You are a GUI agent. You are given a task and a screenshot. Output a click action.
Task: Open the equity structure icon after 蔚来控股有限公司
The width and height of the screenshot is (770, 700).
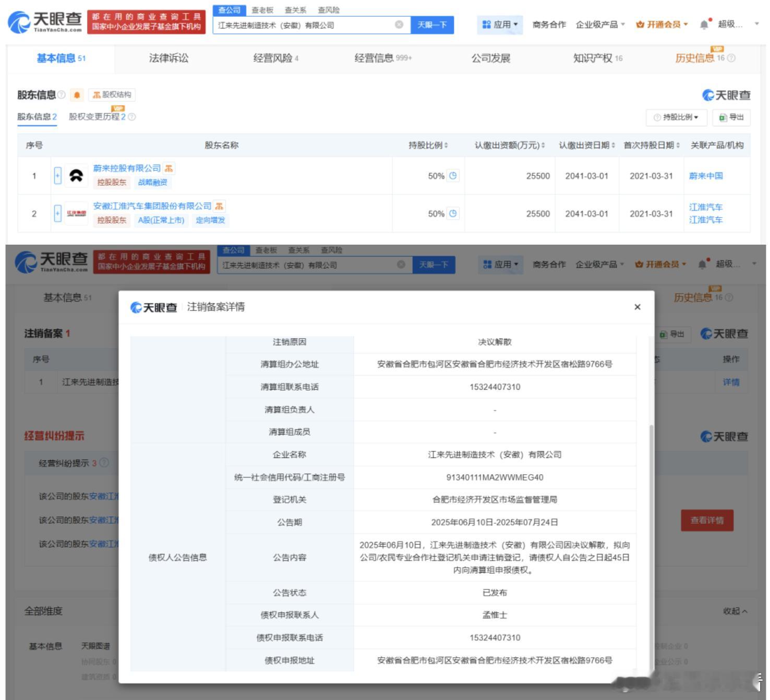(169, 168)
